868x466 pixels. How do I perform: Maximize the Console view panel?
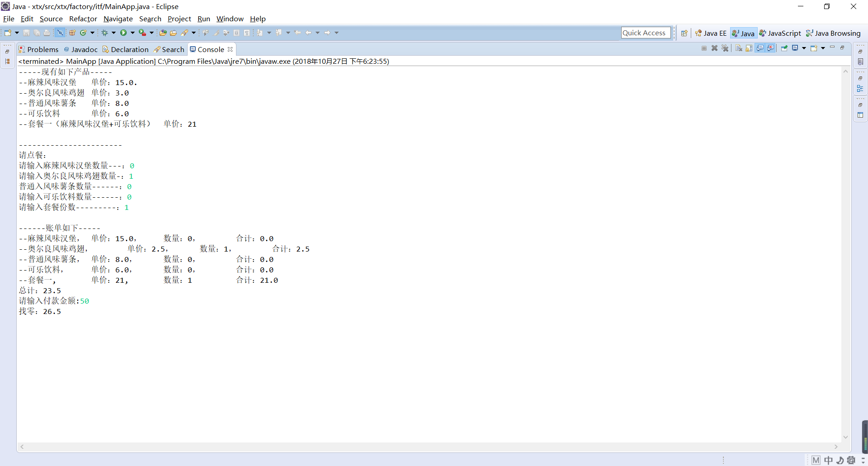[842, 48]
